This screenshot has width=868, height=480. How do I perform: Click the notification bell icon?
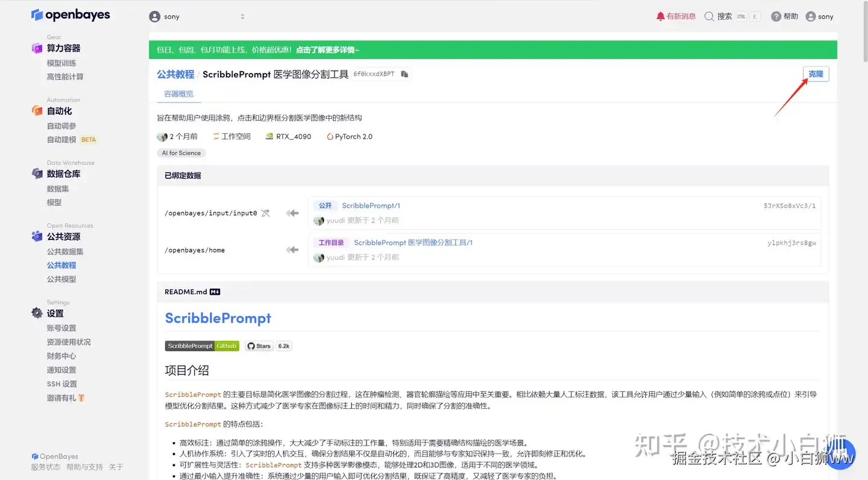[660, 16]
